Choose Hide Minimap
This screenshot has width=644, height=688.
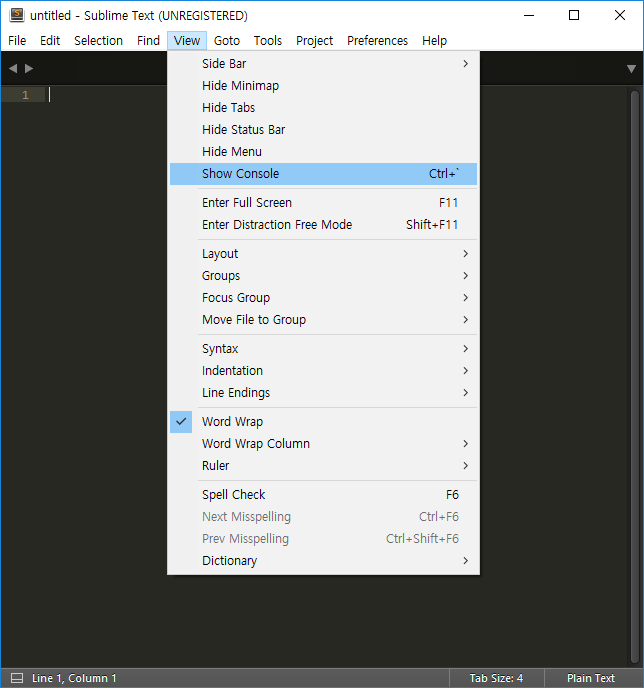point(323,86)
